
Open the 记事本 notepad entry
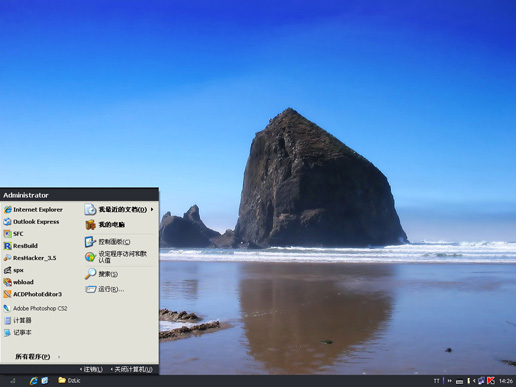18,332
